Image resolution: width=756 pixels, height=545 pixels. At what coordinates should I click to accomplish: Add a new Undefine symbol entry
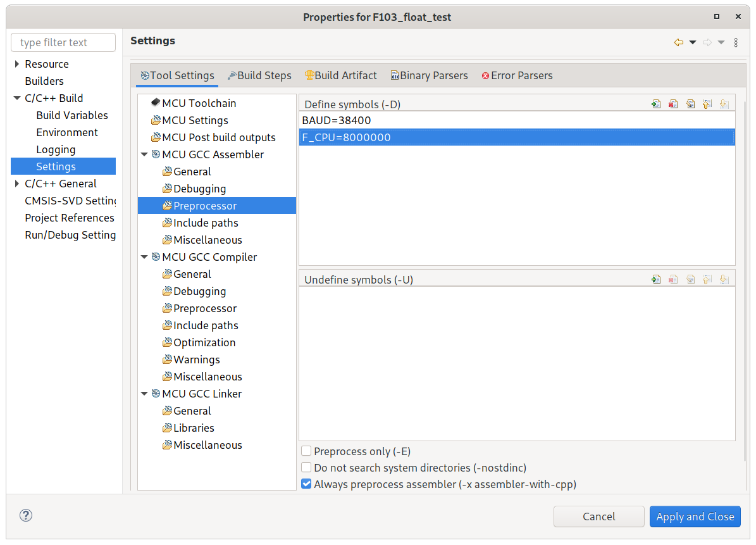point(656,279)
